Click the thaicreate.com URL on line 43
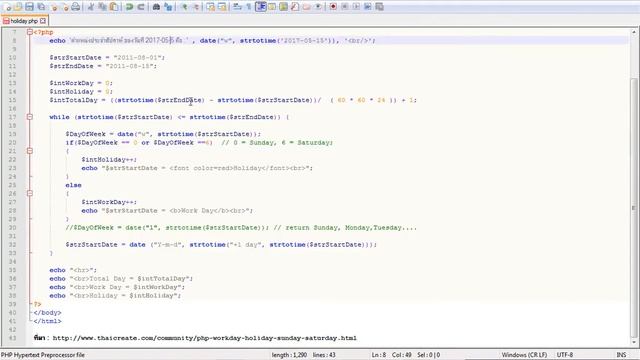640x360 pixels. point(204,338)
